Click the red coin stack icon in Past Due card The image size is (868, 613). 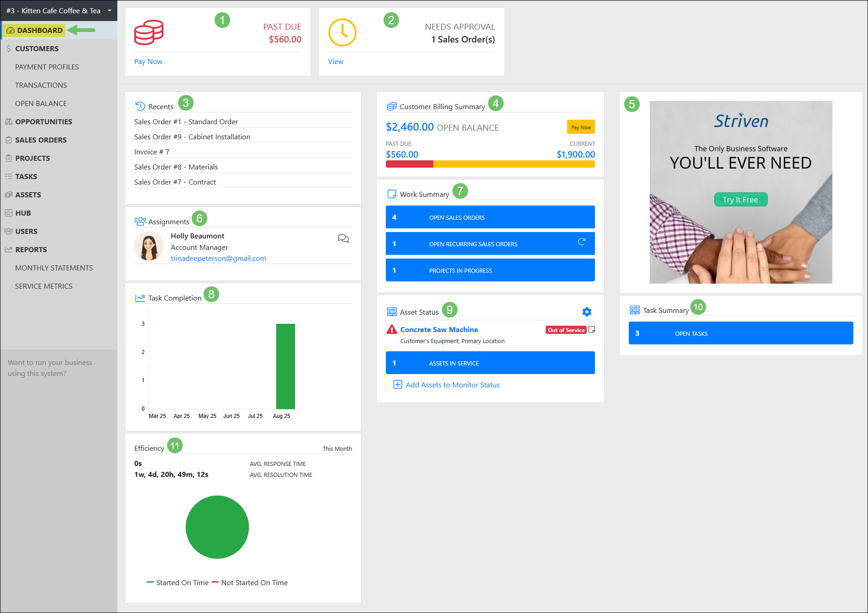148,32
